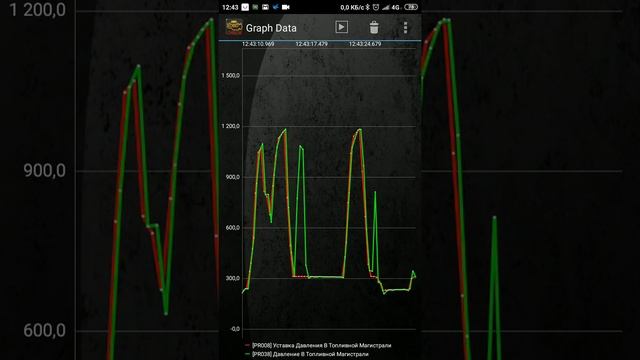Image resolution: width=640 pixels, height=360 pixels.
Task: Tap the green notification icon
Action: pyautogui.click(x=255, y=7)
